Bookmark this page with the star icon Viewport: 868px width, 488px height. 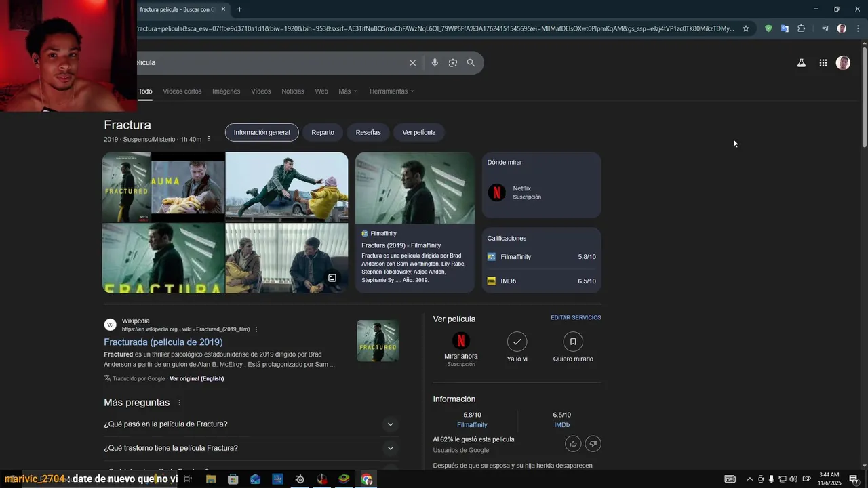746,28
